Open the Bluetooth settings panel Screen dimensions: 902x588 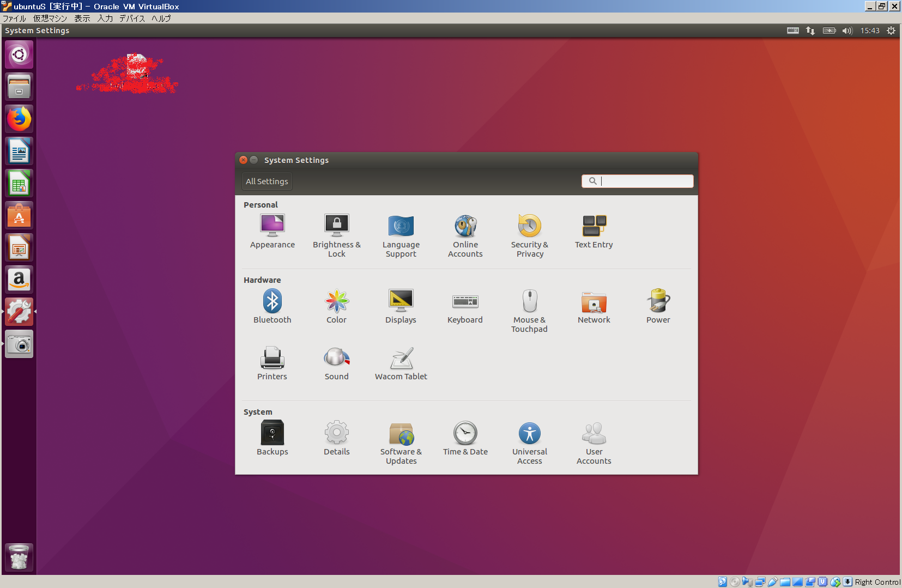click(x=272, y=306)
